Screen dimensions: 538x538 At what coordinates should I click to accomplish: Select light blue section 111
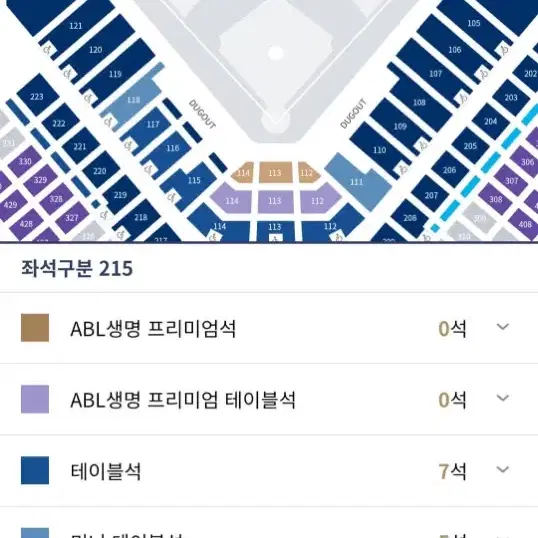tap(357, 181)
